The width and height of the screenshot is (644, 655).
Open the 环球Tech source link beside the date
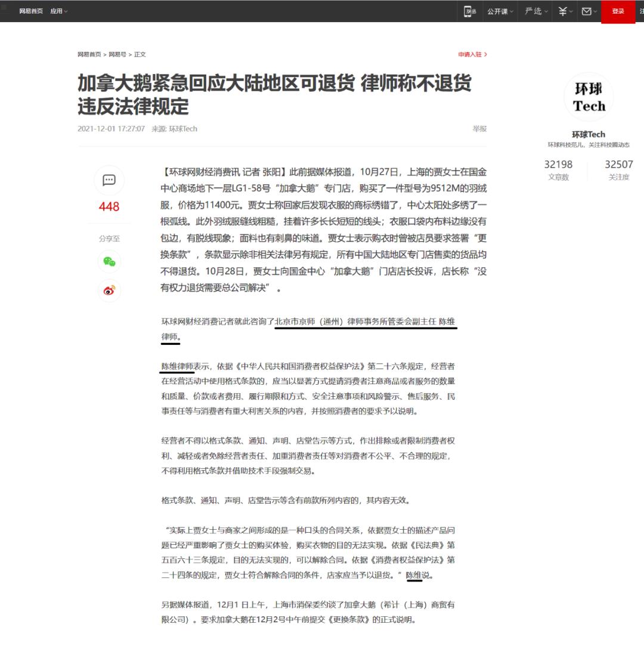[x=183, y=129]
